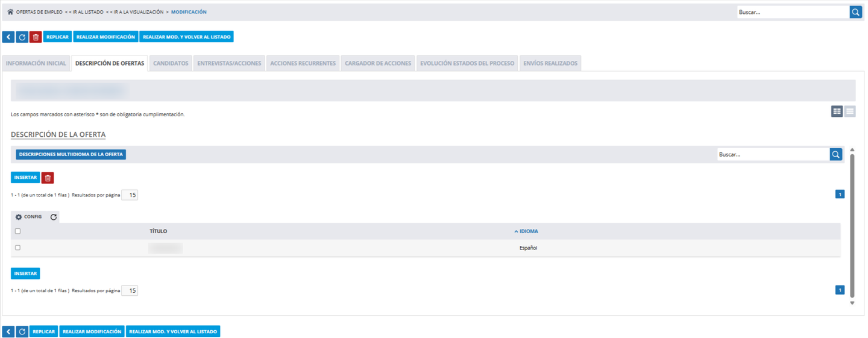This screenshot has width=868, height=338.
Task: Open the Acciones Recurrentes tab
Action: point(303,63)
